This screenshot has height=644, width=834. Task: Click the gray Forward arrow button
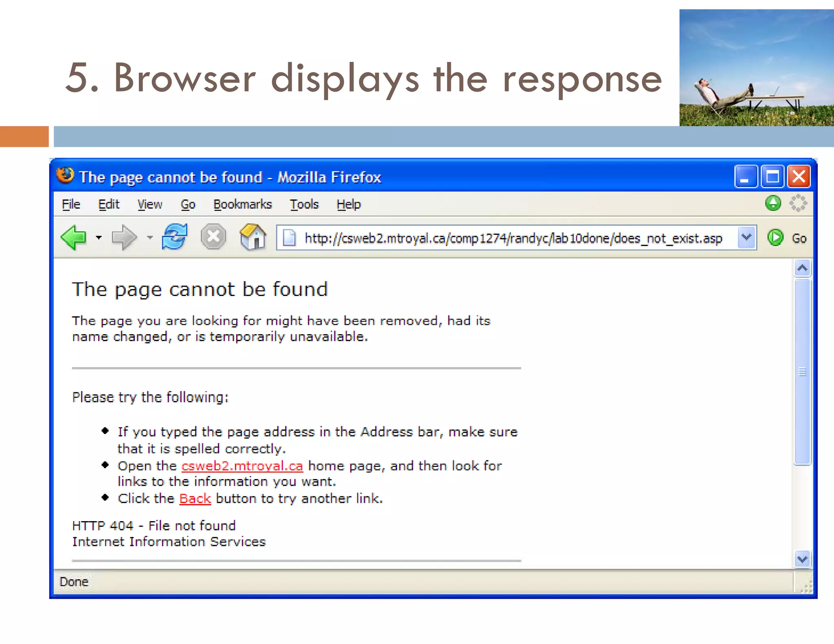point(124,237)
